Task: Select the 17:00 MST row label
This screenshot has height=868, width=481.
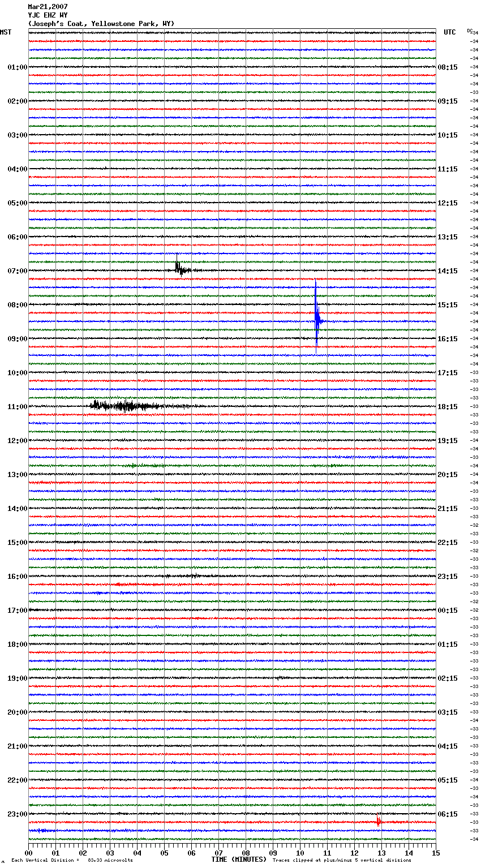Action: pos(17,611)
